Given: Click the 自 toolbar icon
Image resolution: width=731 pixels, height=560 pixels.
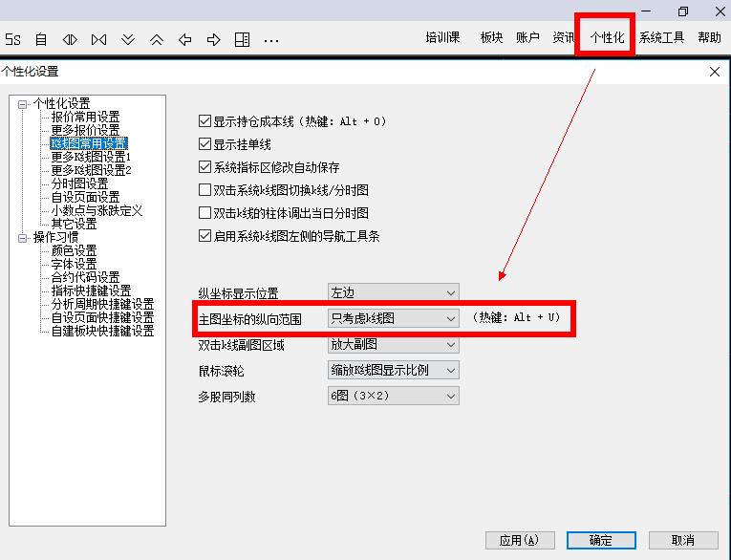Looking at the screenshot, I should (x=41, y=39).
